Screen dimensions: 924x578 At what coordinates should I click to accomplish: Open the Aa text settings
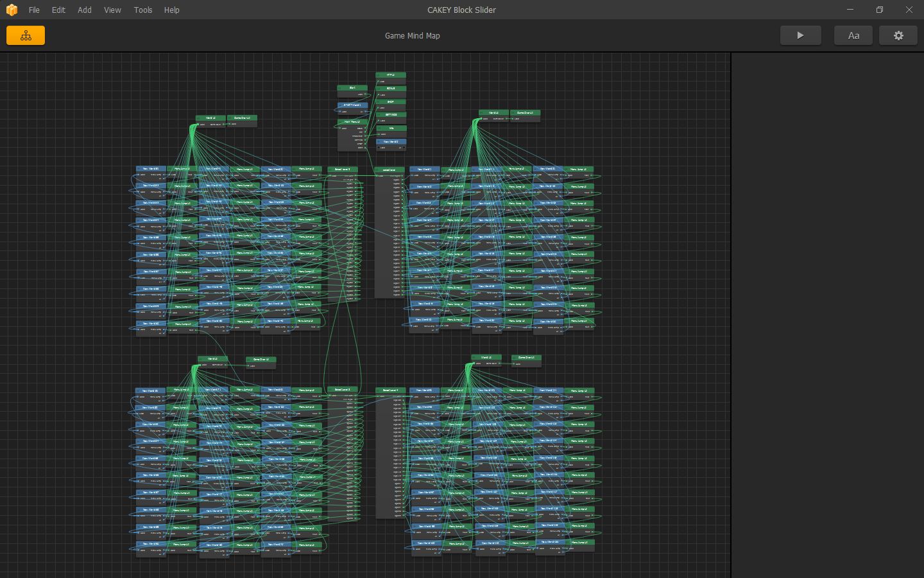(853, 35)
